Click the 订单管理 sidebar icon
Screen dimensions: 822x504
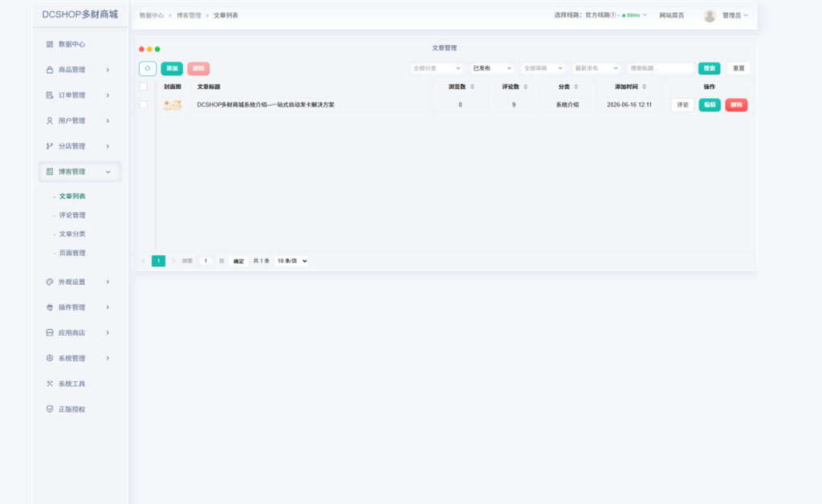pyautogui.click(x=50, y=96)
